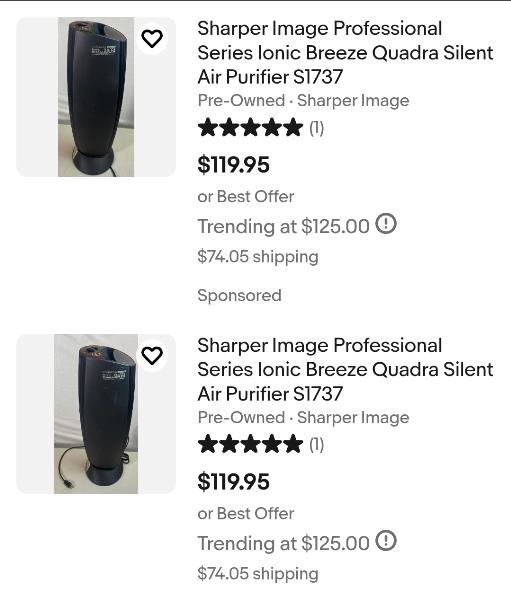Click 'Trending at $125.00' text on first listing
This screenshot has width=511, height=600.
(x=283, y=226)
